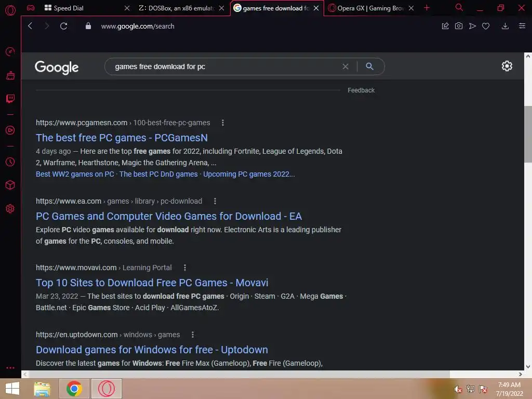Click the Feedback link
Screen dimensions: 532x399
361,90
